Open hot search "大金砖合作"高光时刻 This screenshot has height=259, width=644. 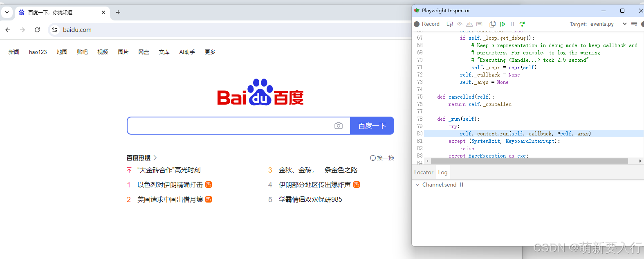169,170
